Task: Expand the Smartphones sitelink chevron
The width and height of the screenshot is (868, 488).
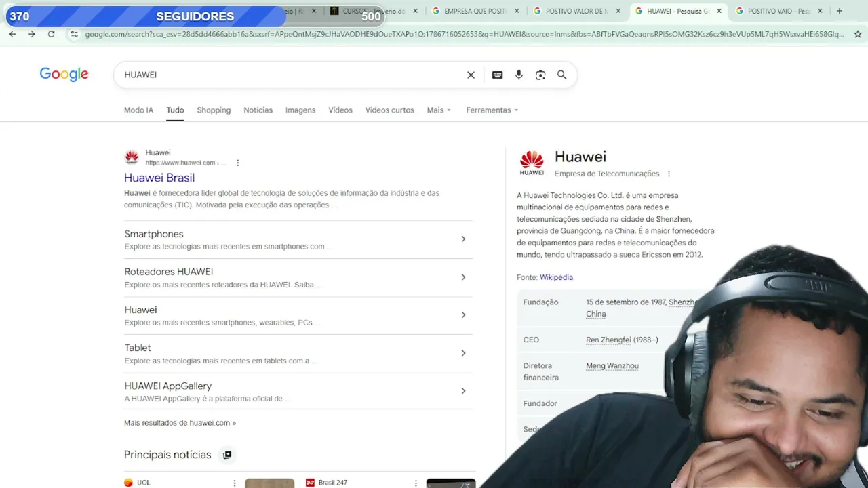Action: pyautogui.click(x=463, y=239)
